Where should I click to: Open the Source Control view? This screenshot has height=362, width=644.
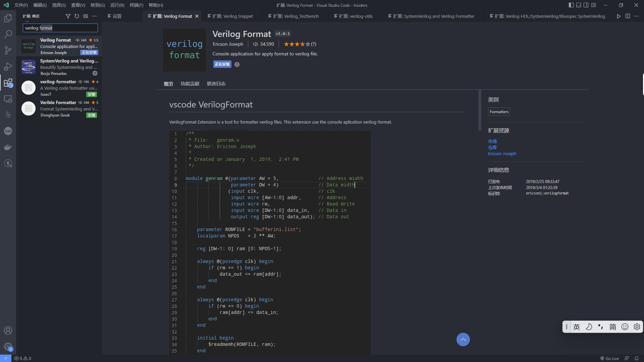8,50
